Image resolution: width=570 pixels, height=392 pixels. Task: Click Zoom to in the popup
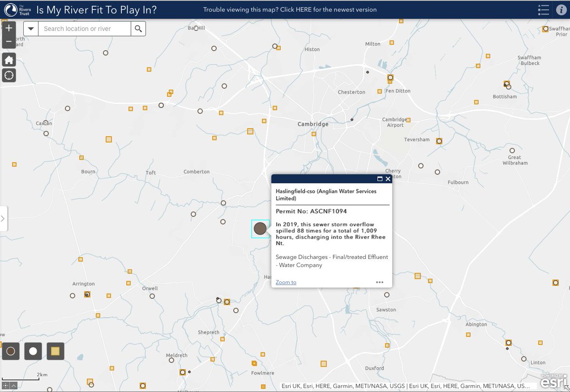(x=285, y=282)
